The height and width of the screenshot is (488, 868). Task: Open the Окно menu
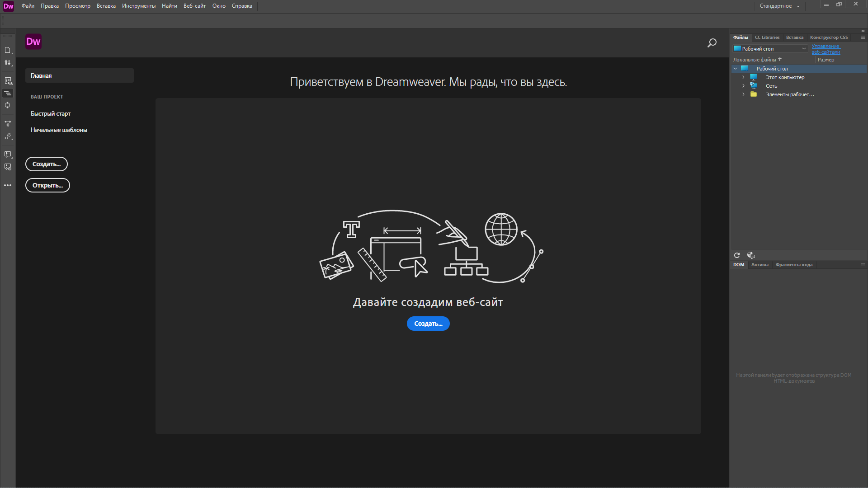pos(219,6)
